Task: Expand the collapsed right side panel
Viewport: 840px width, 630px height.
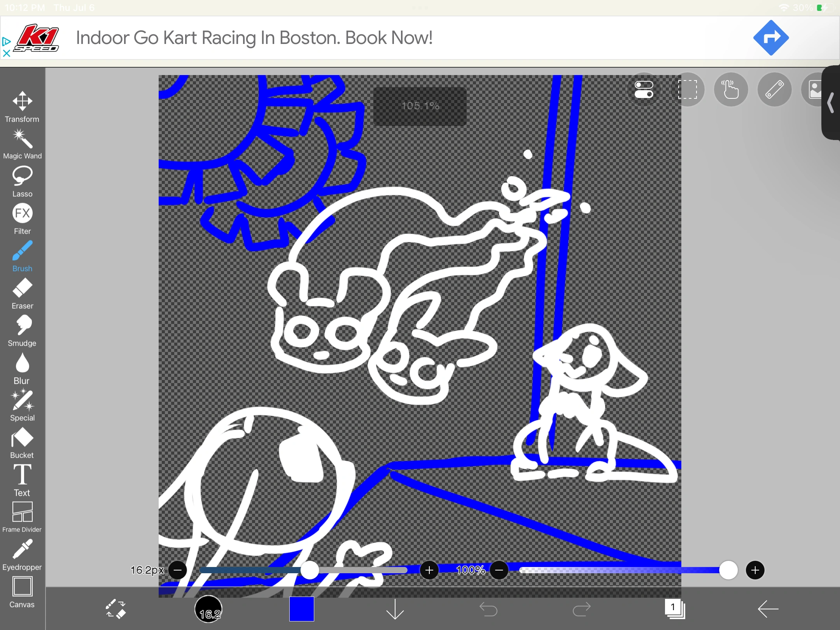Action: click(x=831, y=103)
